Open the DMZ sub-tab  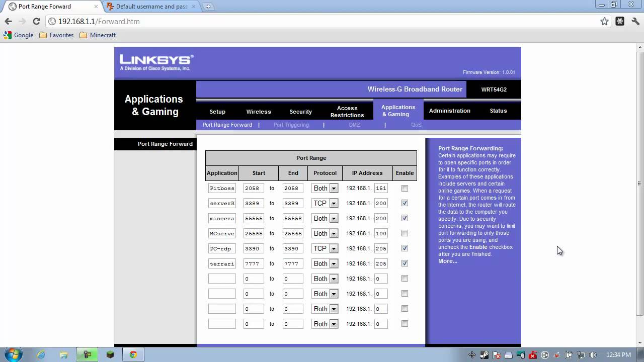(355, 125)
